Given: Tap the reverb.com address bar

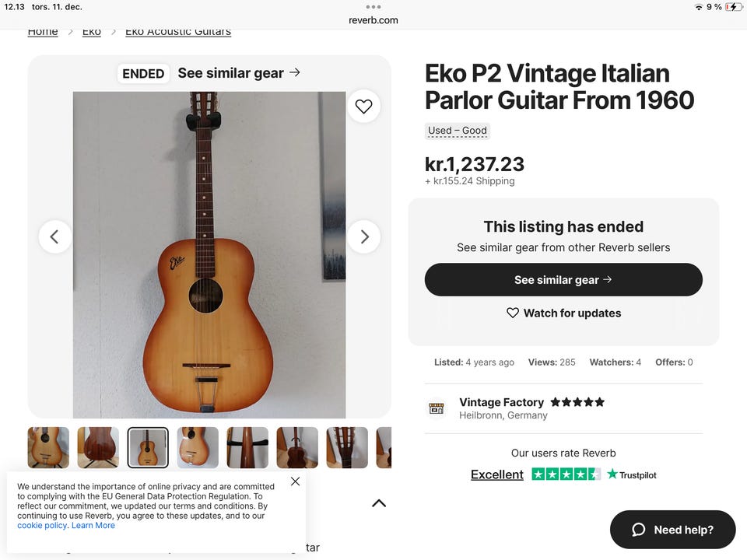Looking at the screenshot, I should click(373, 20).
